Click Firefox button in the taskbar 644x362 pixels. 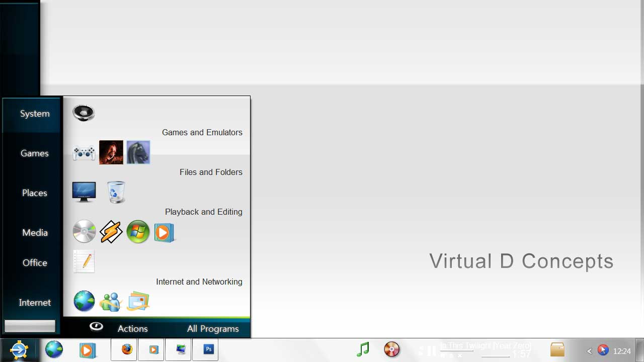(x=127, y=349)
